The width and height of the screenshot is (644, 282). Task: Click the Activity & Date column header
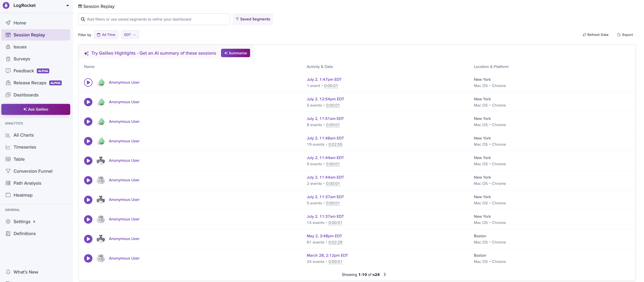[x=319, y=67]
